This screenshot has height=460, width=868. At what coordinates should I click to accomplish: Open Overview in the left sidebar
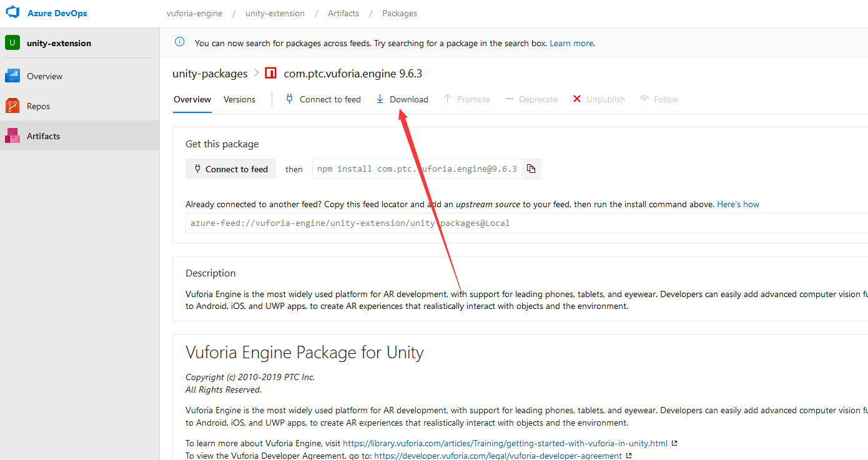click(x=79, y=76)
